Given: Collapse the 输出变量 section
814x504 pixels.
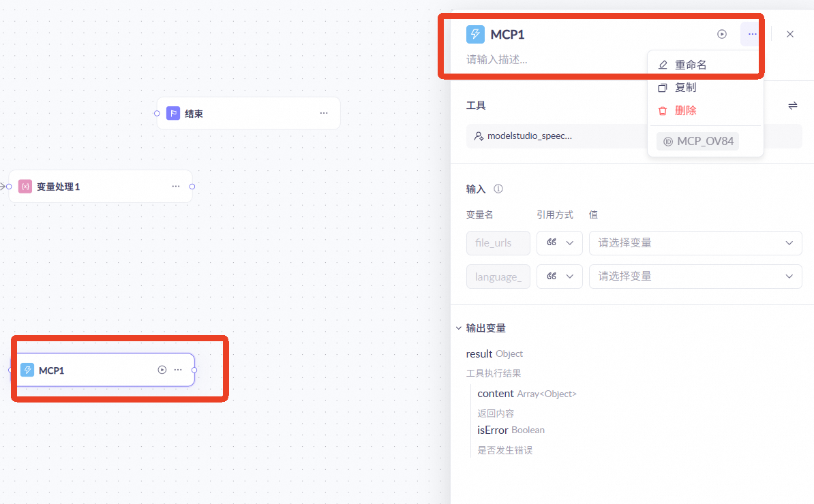Looking at the screenshot, I should 459,328.
